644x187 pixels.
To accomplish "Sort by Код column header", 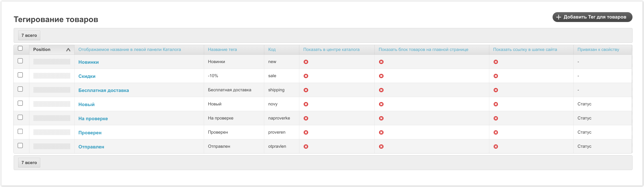I will (x=272, y=49).
